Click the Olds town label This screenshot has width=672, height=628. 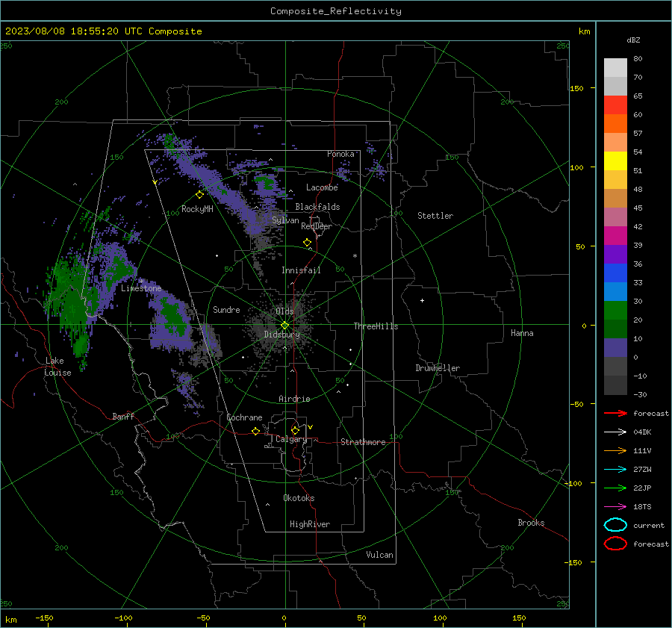284,311
